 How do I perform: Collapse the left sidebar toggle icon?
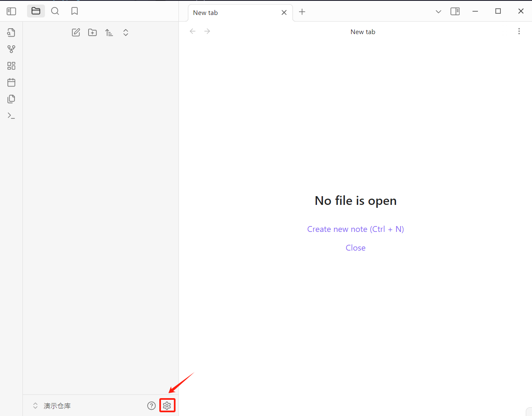tap(11, 11)
